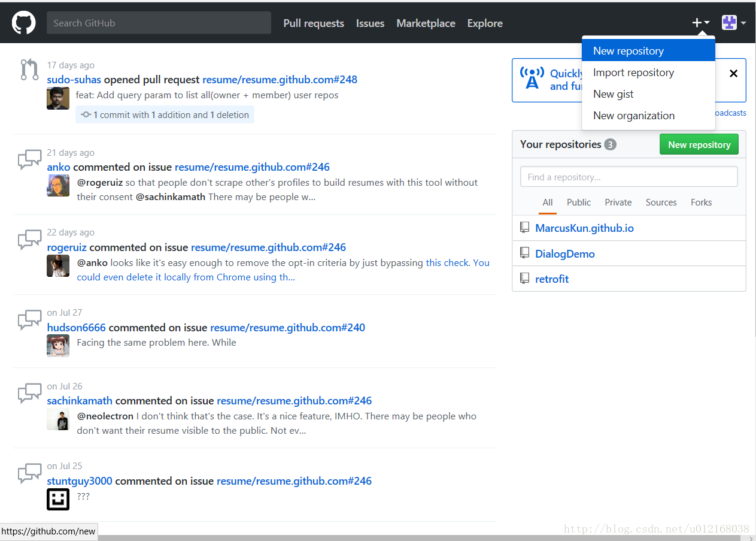Click the comment icon beside hudson6666's event
The image size is (756, 541).
[29, 320]
